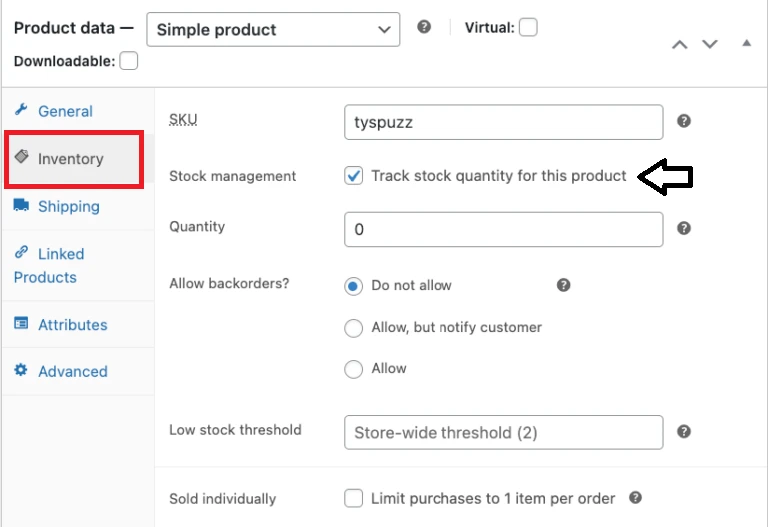This screenshot has height=527, width=768.
Task: Select Allow, but notify customer option
Action: tap(353, 327)
